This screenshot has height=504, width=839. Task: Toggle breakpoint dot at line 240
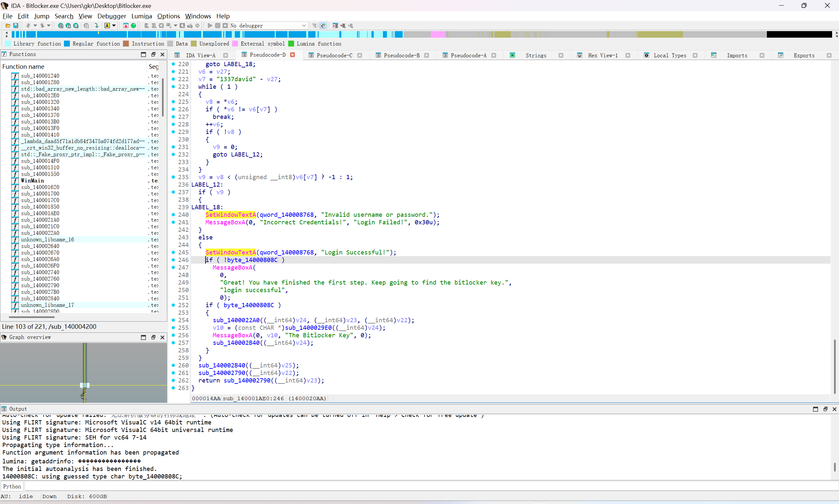pos(173,215)
